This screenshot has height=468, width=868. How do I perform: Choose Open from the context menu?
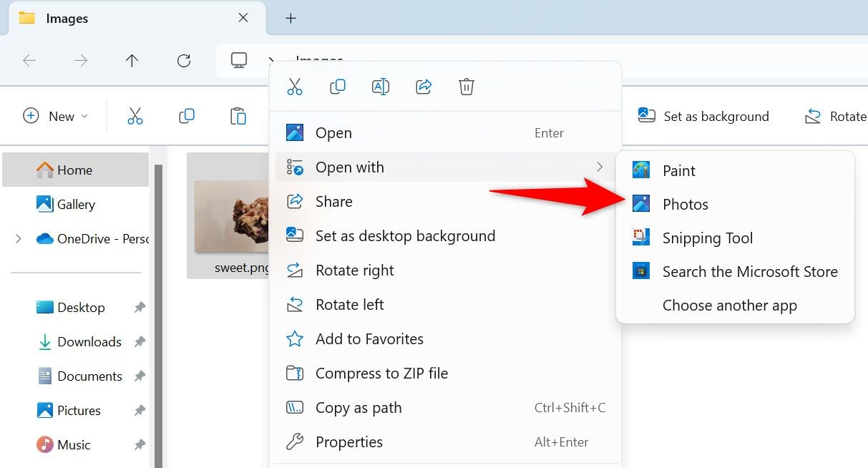[445, 133]
